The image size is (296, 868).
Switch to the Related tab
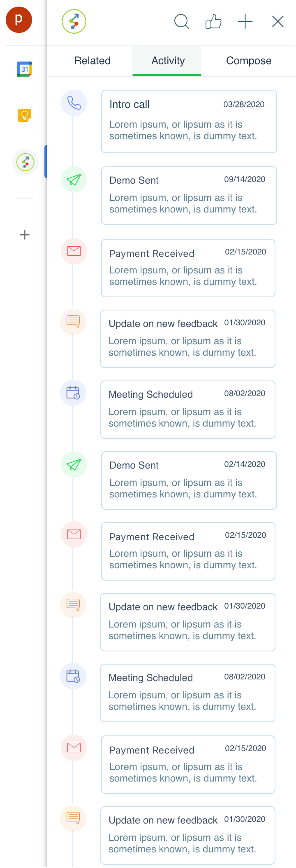92,61
